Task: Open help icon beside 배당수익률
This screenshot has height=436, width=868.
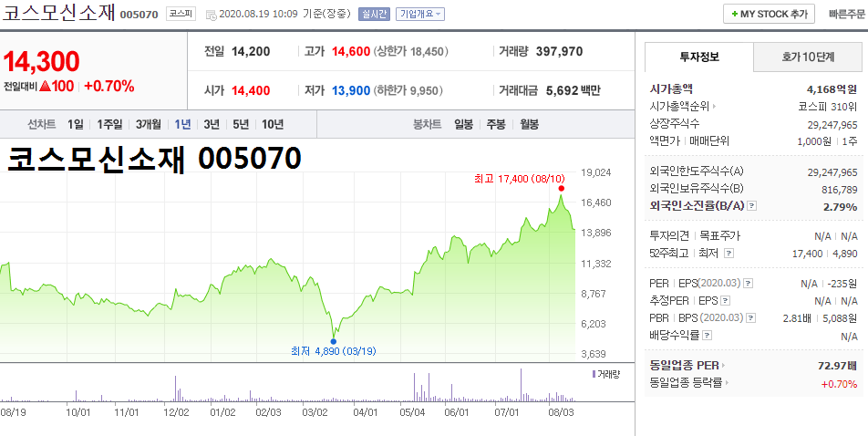Action: 708,335
